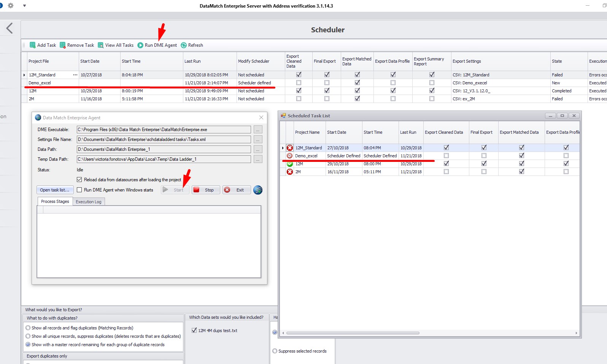
Task: Close the Scheduled Task List window
Action: 574,116
